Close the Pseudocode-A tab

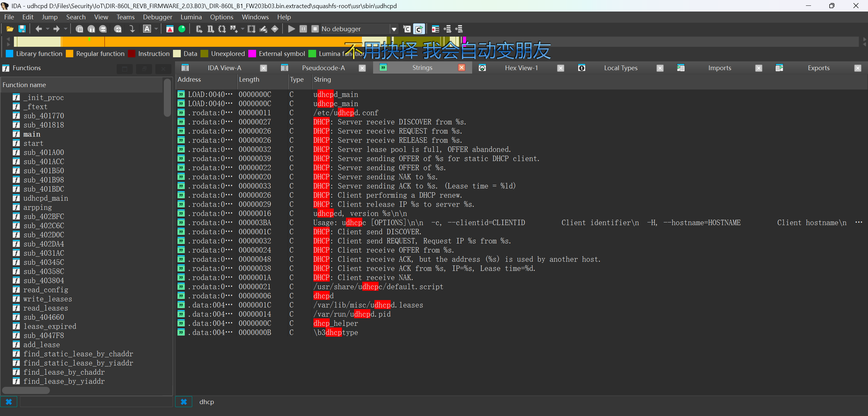tap(362, 68)
